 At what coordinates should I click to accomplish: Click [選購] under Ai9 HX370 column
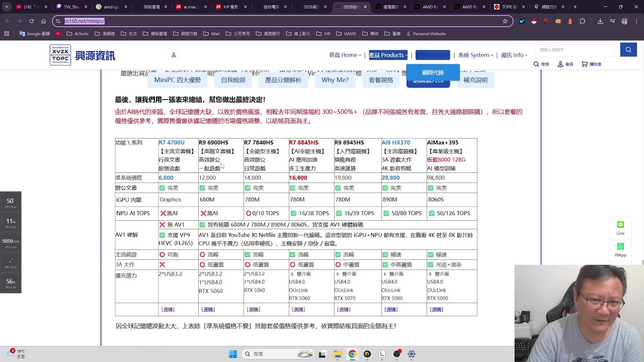click(391, 309)
